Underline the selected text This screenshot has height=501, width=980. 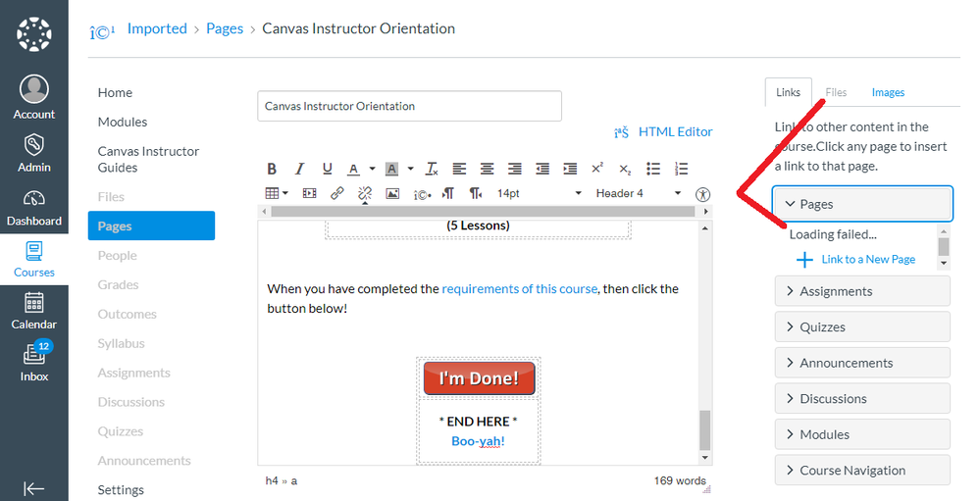(327, 169)
